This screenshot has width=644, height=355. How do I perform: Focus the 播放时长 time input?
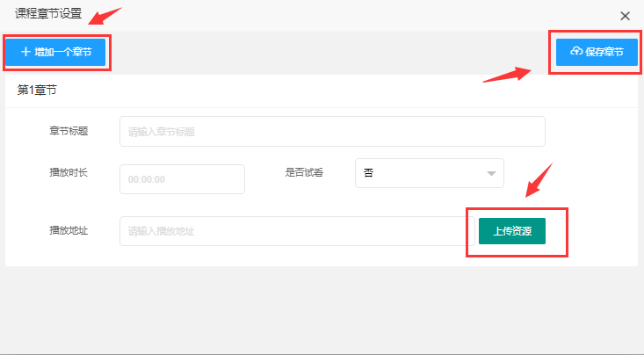tap(183, 179)
